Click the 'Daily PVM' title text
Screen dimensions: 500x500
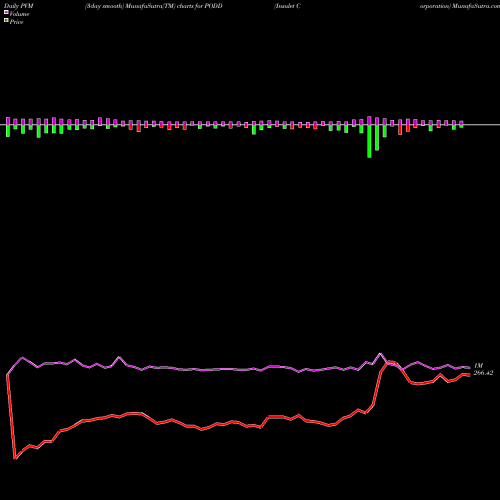[18, 6]
